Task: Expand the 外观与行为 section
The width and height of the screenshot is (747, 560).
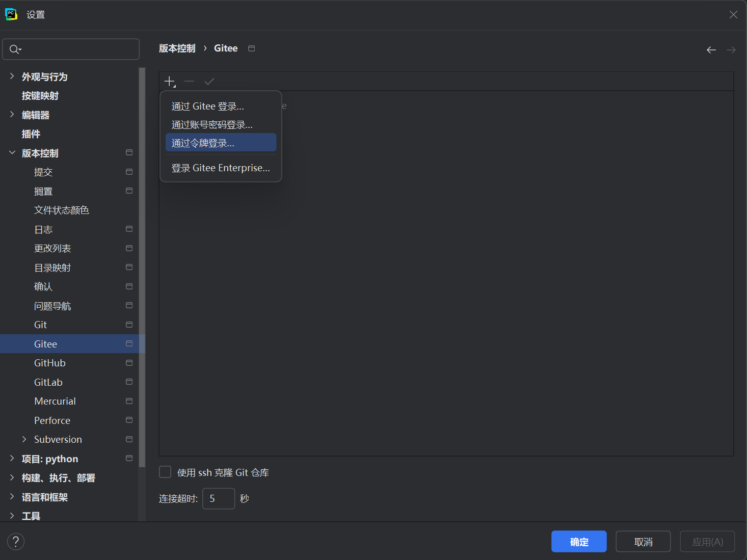Action: pyautogui.click(x=12, y=76)
